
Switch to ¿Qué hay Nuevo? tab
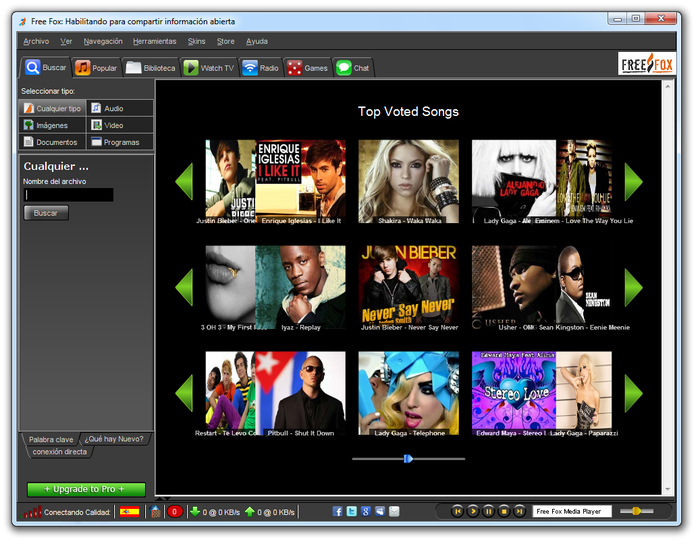click(114, 439)
